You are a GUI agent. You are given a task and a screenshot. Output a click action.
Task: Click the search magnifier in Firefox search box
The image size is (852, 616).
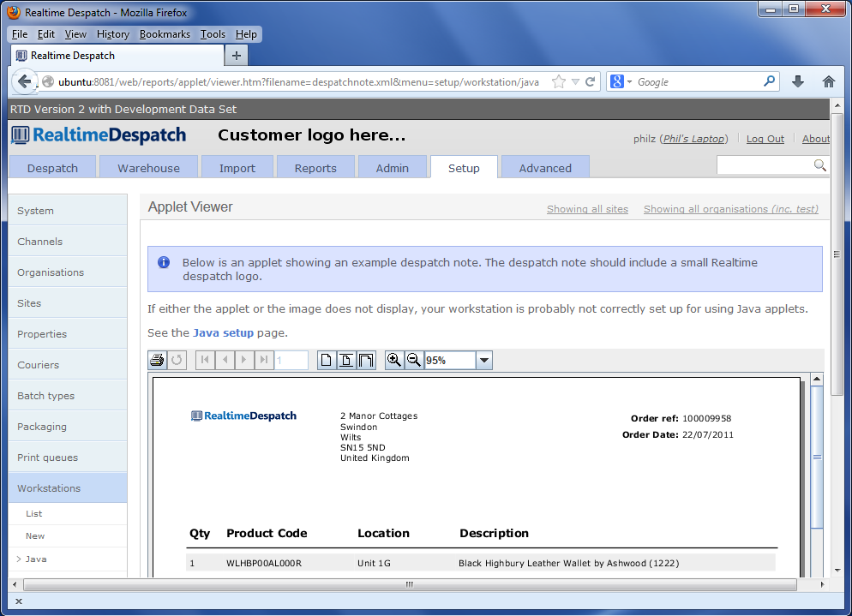click(769, 81)
